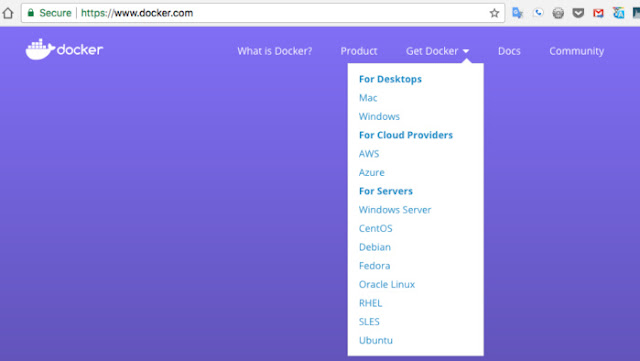This screenshot has width=640, height=361.
Task: Open the Gmail checker extension icon
Action: coord(598,13)
